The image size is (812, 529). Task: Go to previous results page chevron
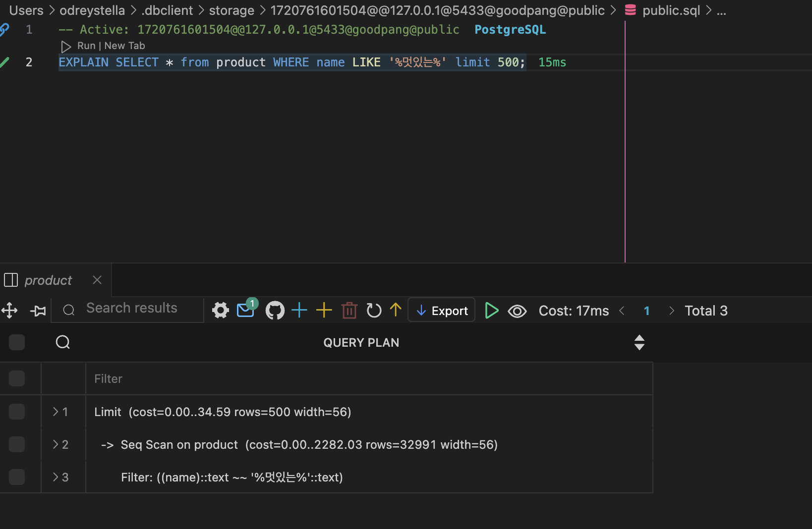click(x=622, y=311)
